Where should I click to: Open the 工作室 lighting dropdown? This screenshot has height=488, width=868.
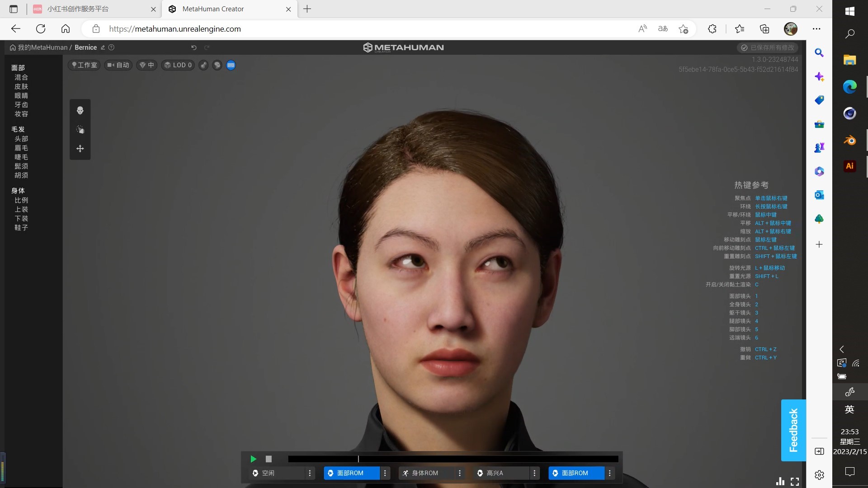pos(85,65)
